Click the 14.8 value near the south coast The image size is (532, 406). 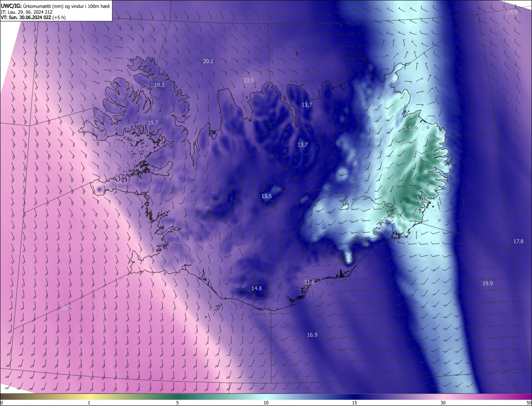pyautogui.click(x=256, y=289)
